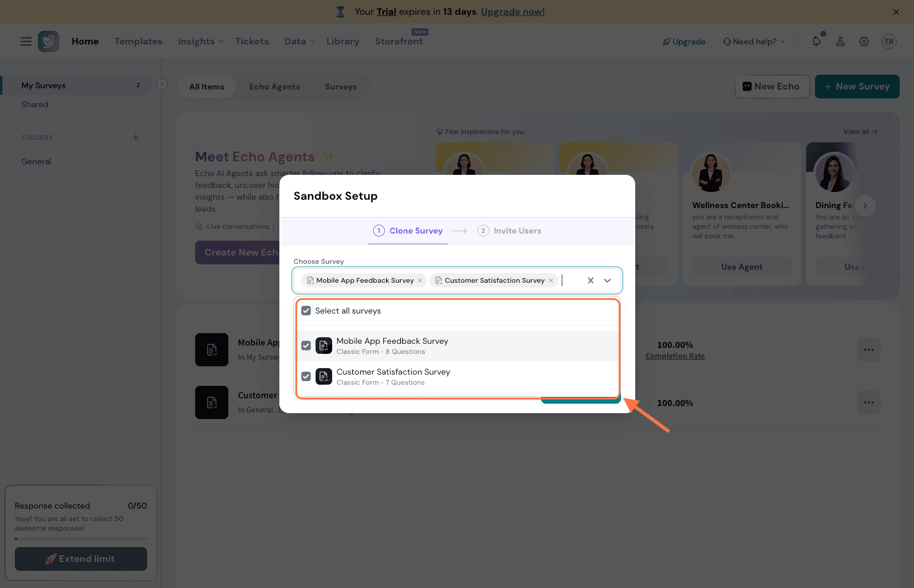Open the Need help dropdown
The image size is (914, 588).
click(x=754, y=41)
